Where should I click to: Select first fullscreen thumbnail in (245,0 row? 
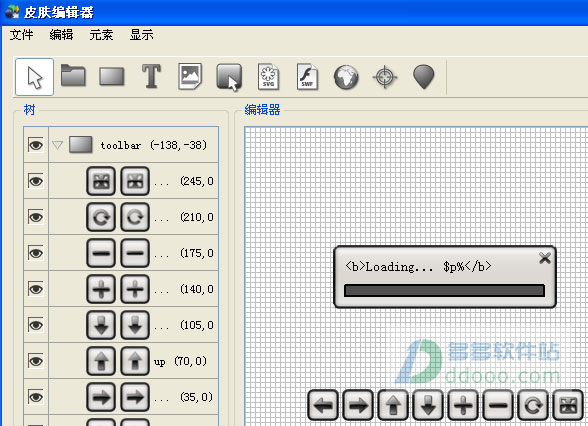pos(101,181)
